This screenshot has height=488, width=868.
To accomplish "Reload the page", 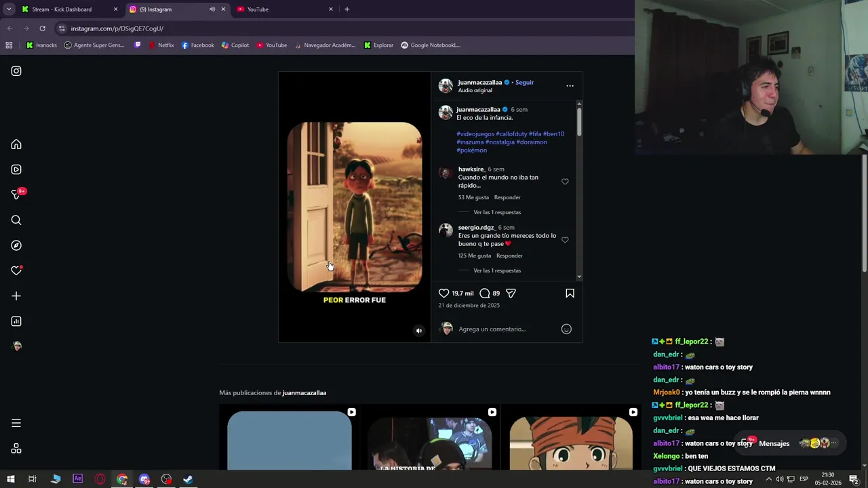I will [x=42, y=28].
